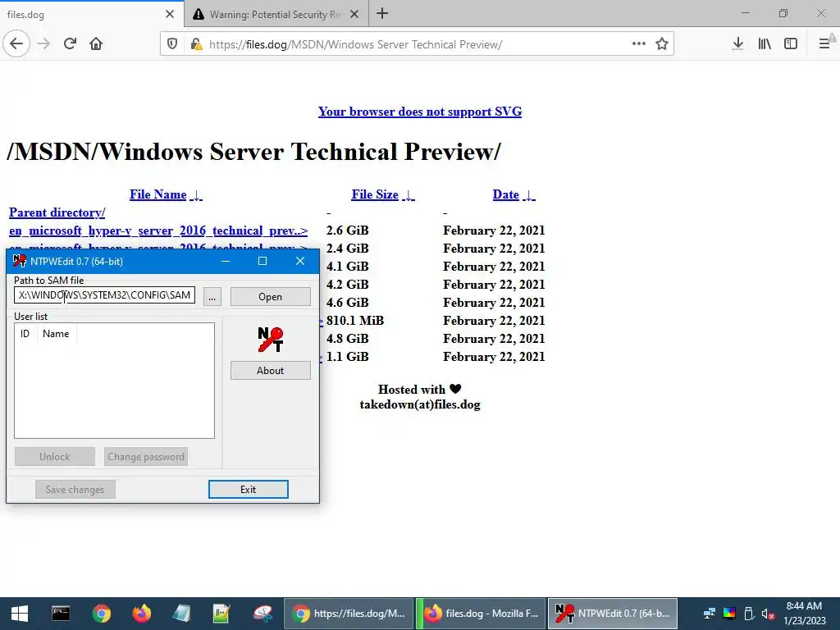This screenshot has height=630, width=840.
Task: Open the green notepad app pinned on taskbar
Action: coord(221,614)
